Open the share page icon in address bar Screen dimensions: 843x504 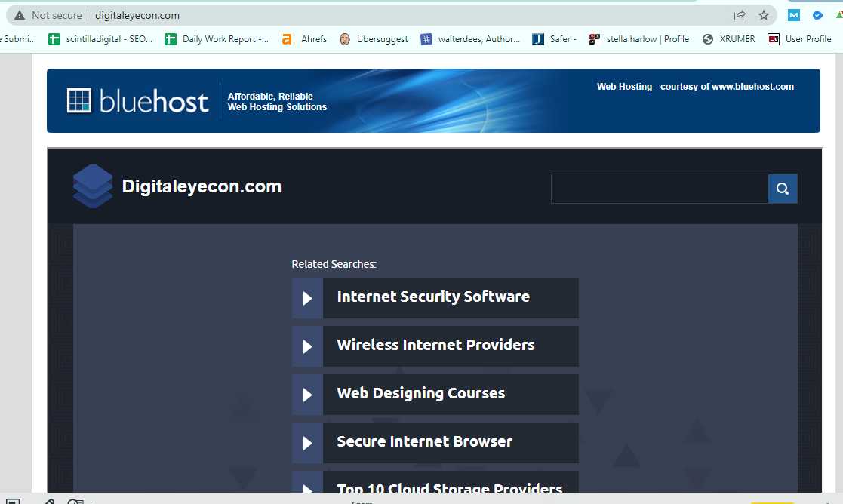(x=740, y=16)
